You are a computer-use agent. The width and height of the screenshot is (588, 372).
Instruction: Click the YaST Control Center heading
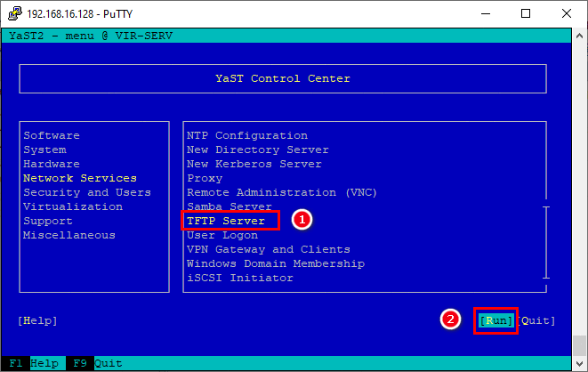[x=283, y=78]
